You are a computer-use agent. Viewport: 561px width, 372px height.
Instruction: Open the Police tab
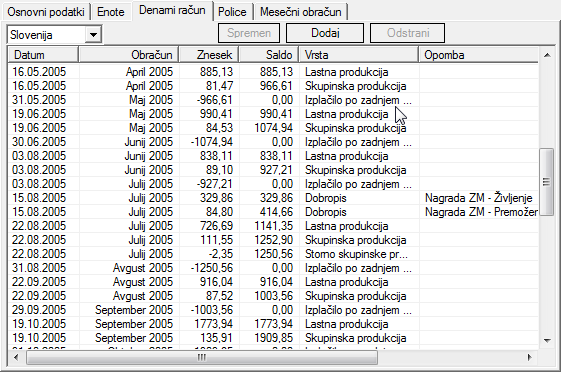pos(232,12)
